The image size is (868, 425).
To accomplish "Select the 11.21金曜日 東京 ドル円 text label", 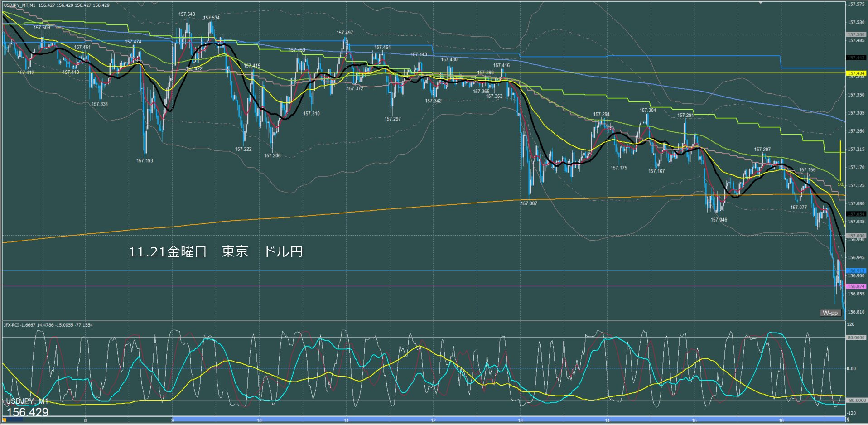I will (216, 251).
